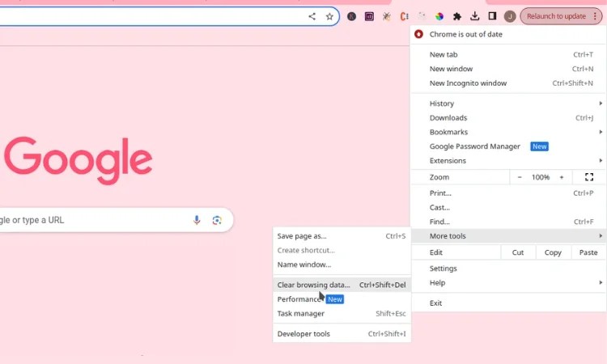Expand the More tools submenu
Image resolution: width=607 pixels, height=364 pixels.
[508, 236]
